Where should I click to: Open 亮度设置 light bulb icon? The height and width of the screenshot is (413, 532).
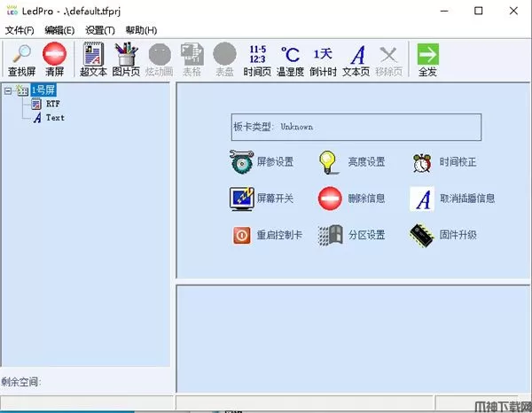pyautogui.click(x=328, y=162)
